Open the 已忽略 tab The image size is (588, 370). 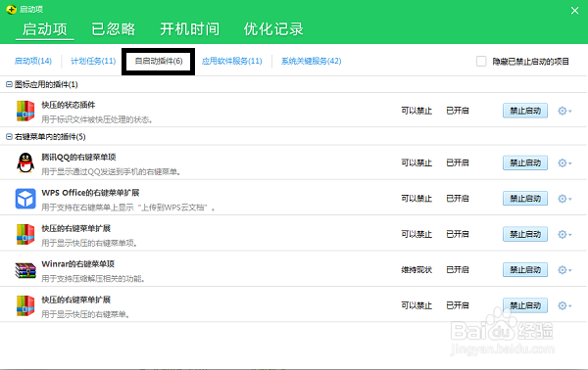tap(114, 29)
